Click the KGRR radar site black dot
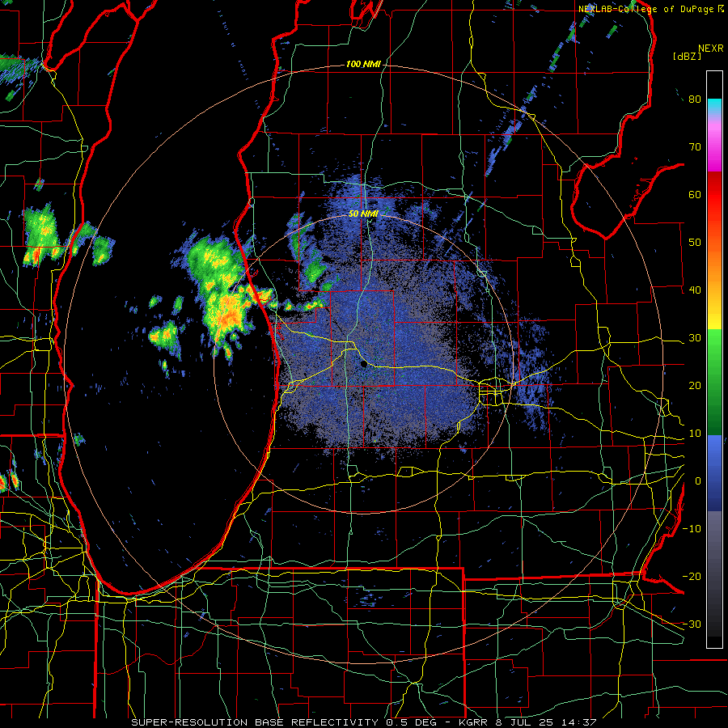This screenshot has width=728, height=728. 364,365
